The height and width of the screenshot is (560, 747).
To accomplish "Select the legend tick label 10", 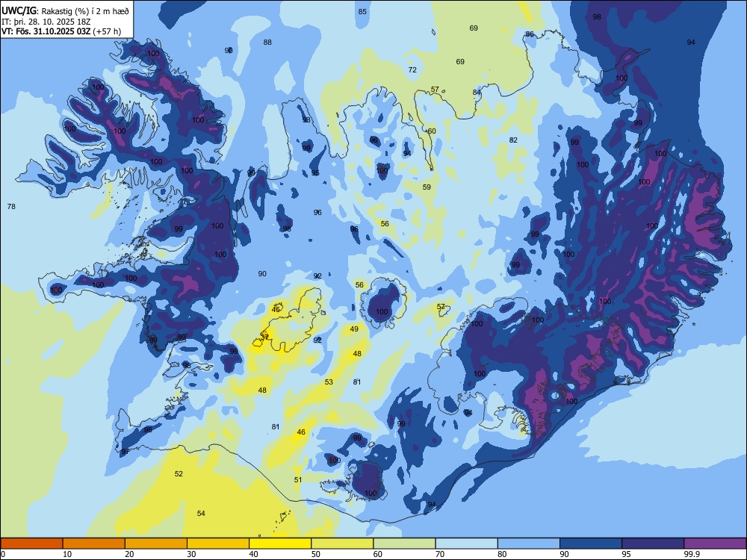I will [x=67, y=554].
